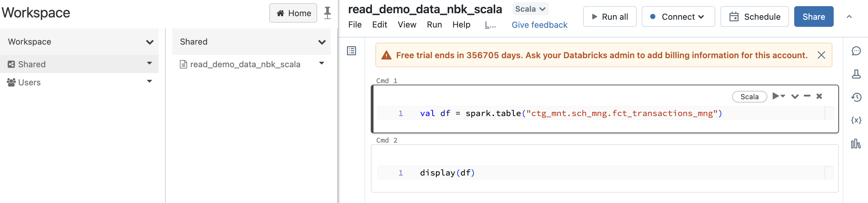Click the Share button
The image size is (868, 203).
813,17
